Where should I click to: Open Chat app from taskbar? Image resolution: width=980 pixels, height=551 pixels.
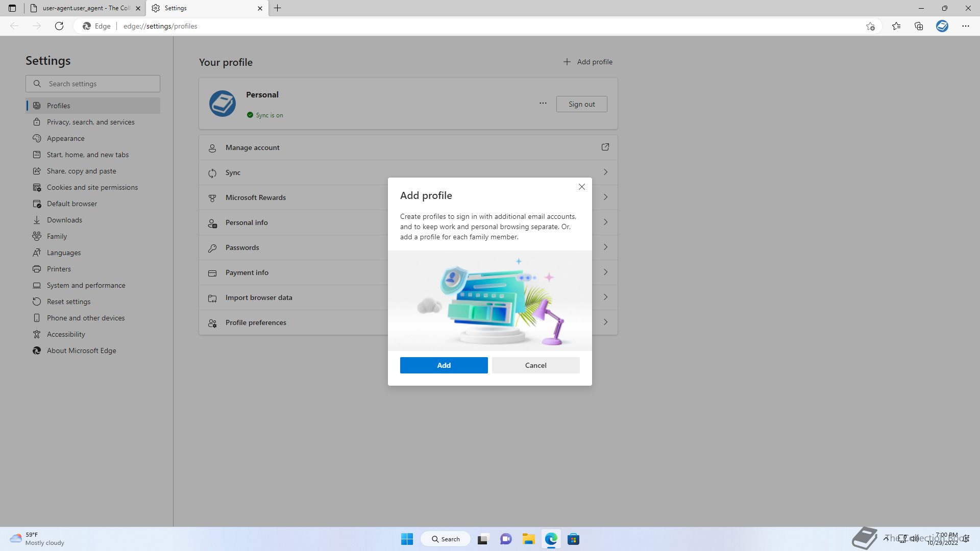coord(506,539)
